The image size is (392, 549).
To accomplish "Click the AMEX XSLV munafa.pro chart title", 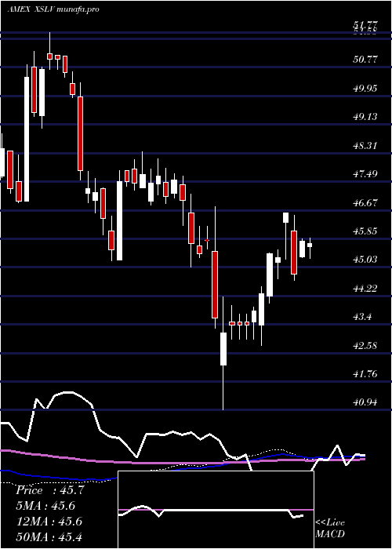I will pos(53,9).
